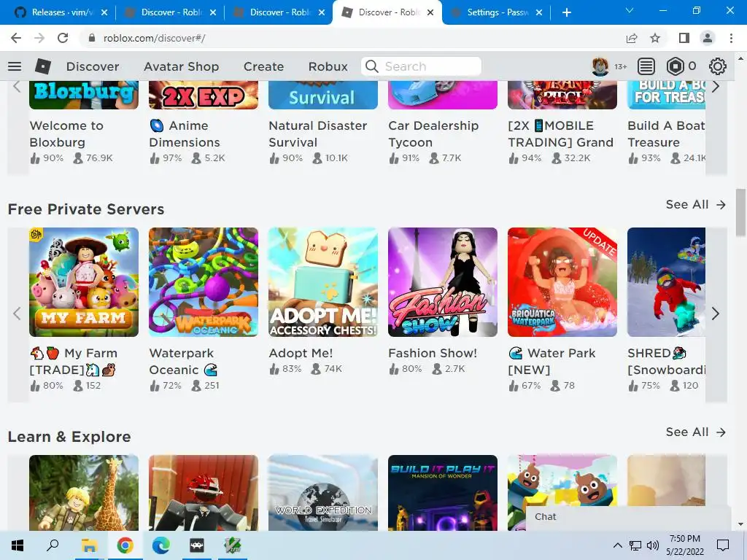Show hidden tray icons

[617, 545]
